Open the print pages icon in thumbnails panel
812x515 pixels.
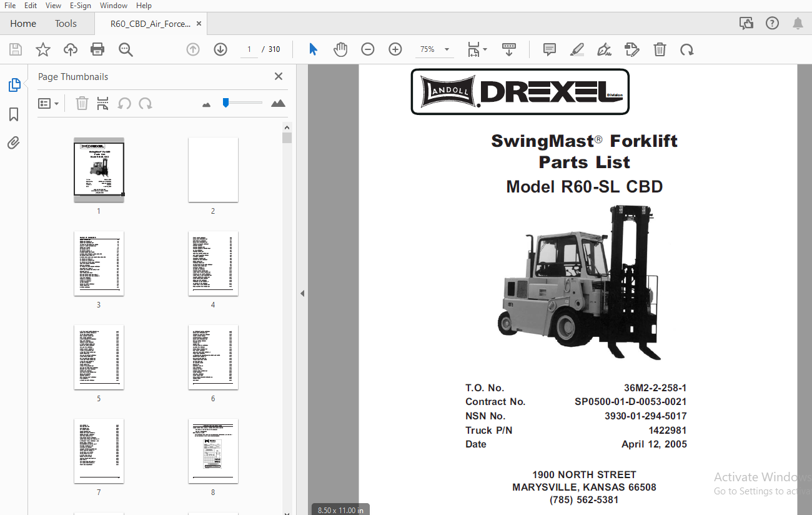click(103, 103)
